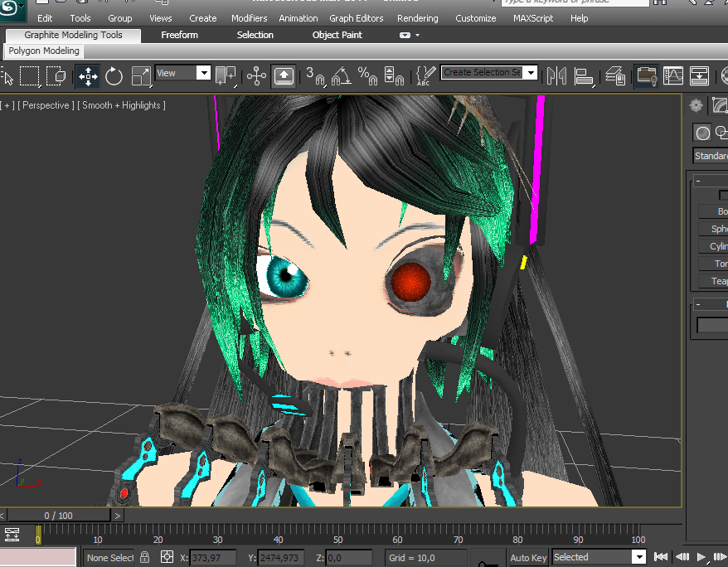The width and height of the screenshot is (728, 567).
Task: Pick the Select Object arrow tool
Action: coord(7,76)
